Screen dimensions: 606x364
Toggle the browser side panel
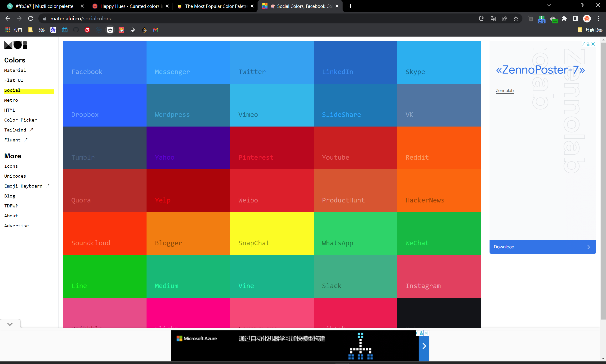pos(575,19)
